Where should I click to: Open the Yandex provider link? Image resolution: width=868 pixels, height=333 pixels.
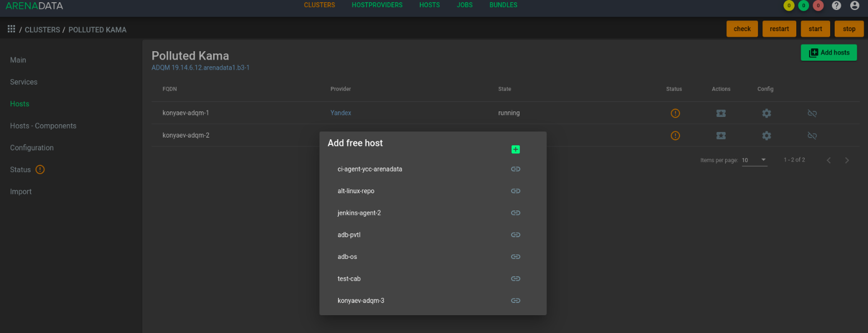point(341,113)
